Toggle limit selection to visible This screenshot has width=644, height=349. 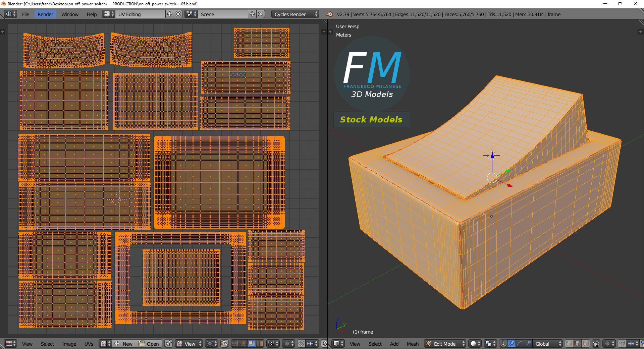pyautogui.click(x=596, y=344)
